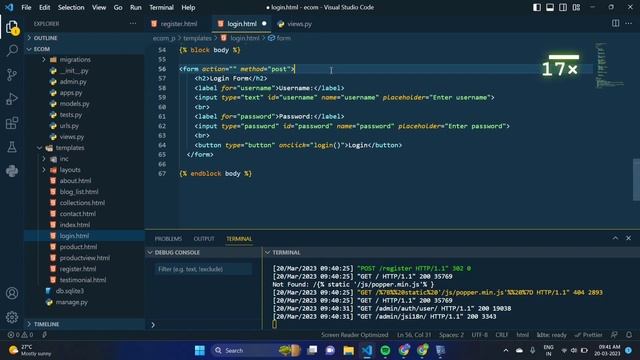Click the debug console filter input
This screenshot has height=360, width=640.
click(203, 269)
